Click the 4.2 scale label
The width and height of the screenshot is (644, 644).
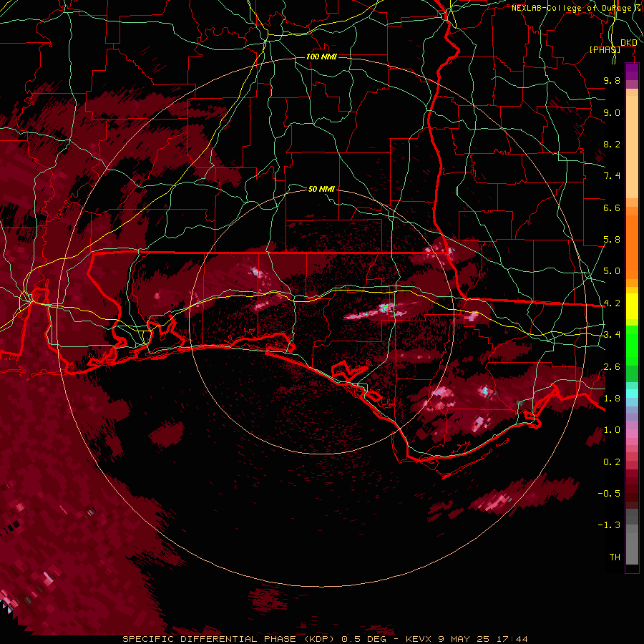pos(612,303)
